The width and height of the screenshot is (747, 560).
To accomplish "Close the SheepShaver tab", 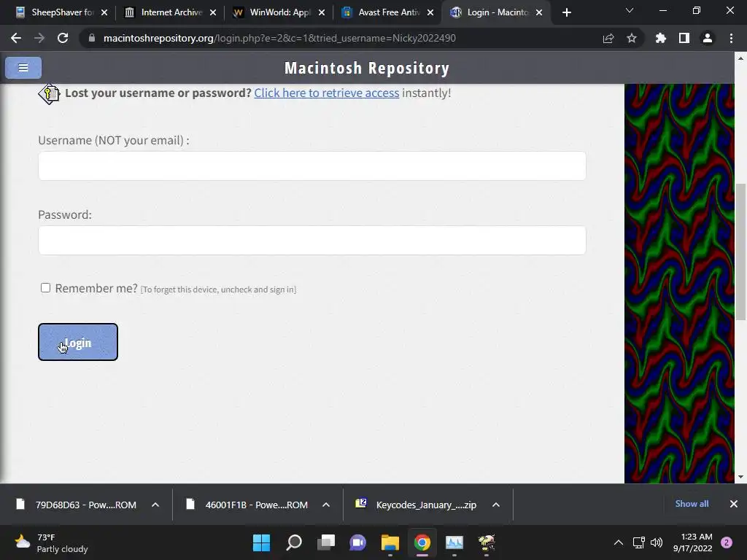I will (104, 12).
